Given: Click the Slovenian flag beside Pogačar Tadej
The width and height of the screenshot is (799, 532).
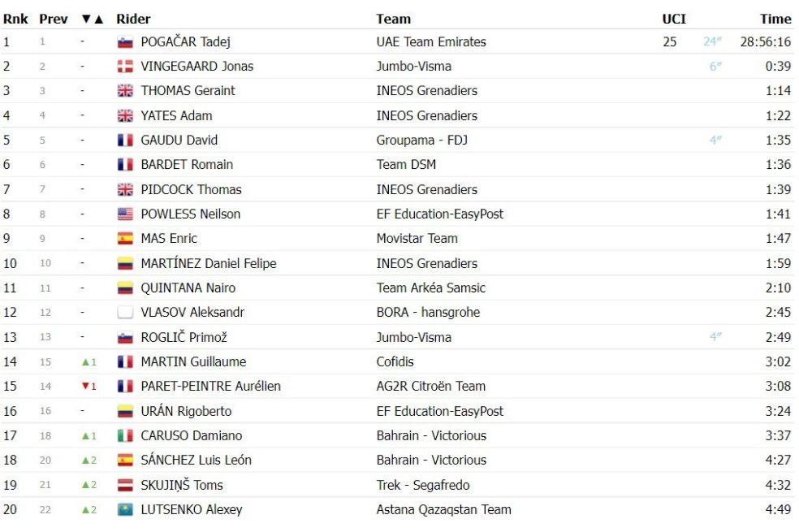Looking at the screenshot, I should (x=125, y=41).
